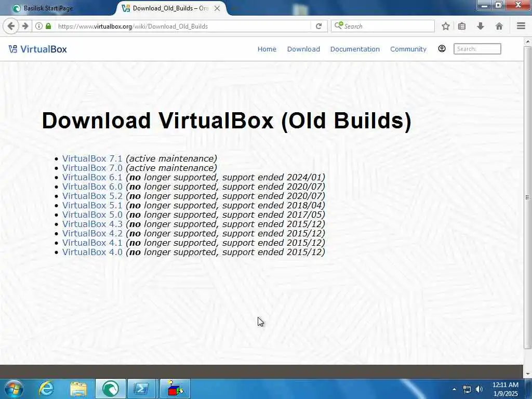Open PowerShell from the taskbar

[141, 389]
